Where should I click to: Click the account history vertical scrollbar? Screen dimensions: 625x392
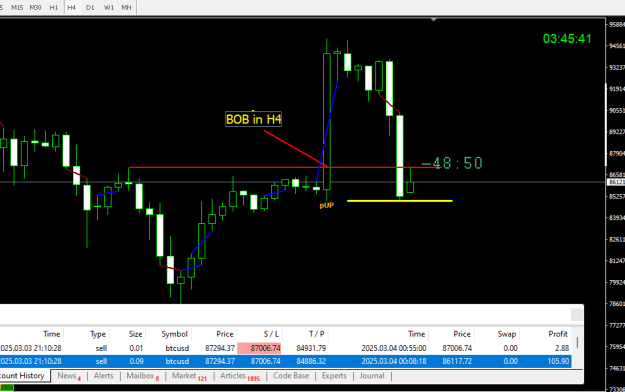click(577, 343)
